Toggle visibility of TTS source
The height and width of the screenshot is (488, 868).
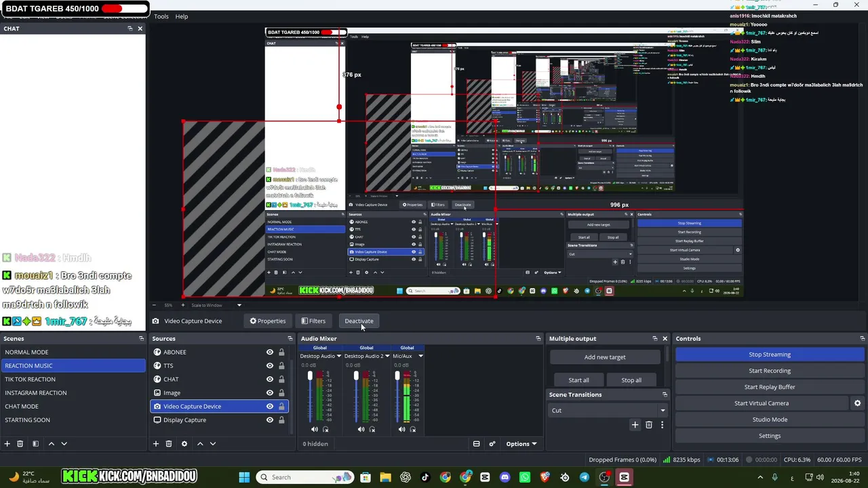click(x=270, y=366)
